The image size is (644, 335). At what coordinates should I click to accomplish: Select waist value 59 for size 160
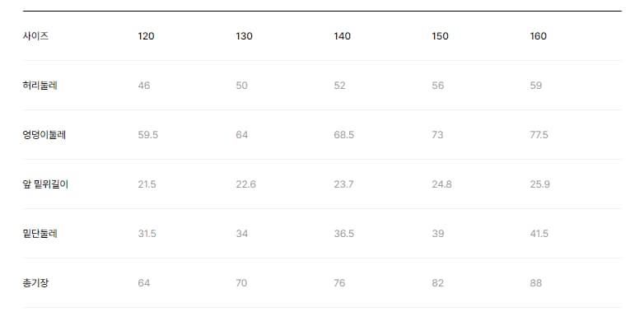coord(536,86)
